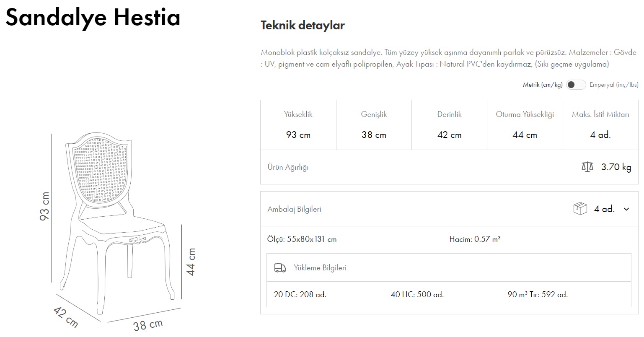Select the Emperyal (inç/lbs) unit label
Viewport: 644px width, 337px height.
coord(613,85)
